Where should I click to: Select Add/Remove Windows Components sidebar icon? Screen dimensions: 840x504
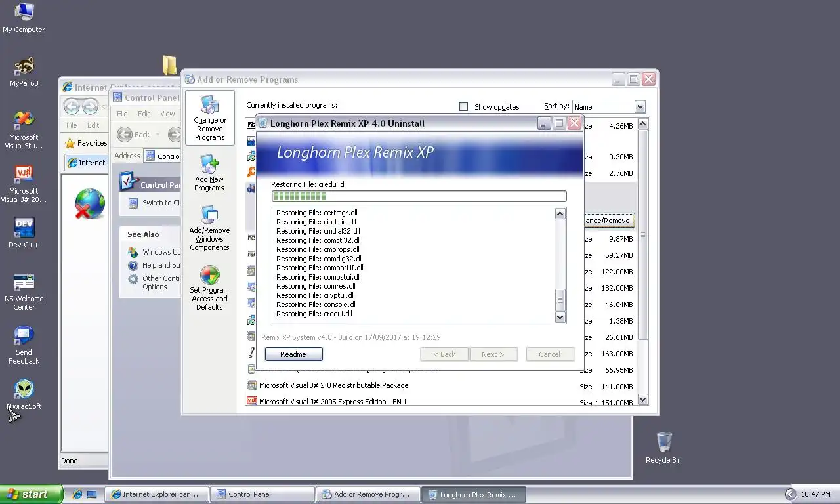pos(209,228)
